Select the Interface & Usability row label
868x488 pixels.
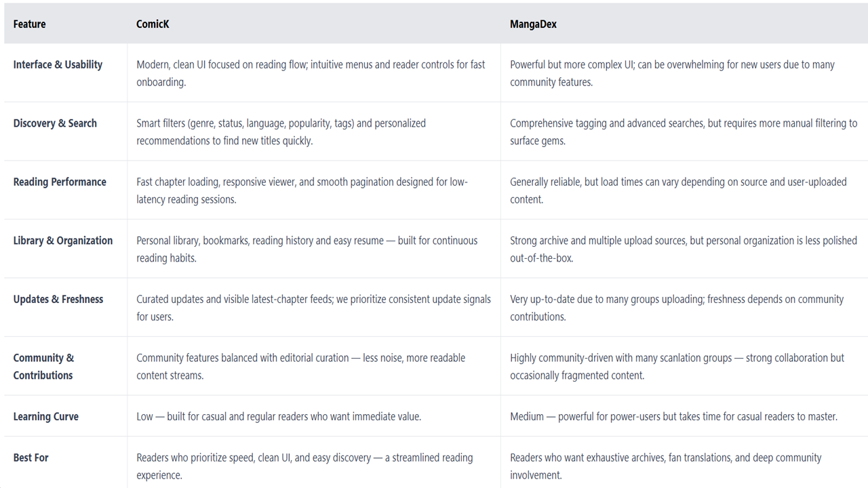pos(58,65)
